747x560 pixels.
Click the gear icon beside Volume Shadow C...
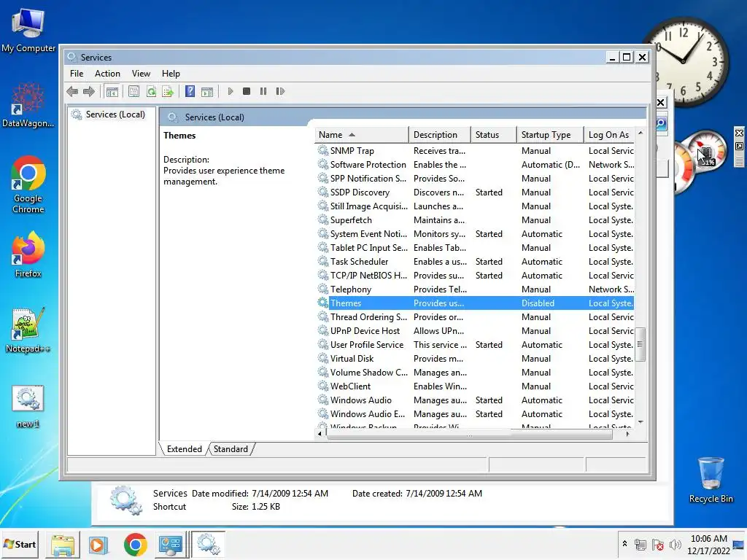[x=323, y=372]
